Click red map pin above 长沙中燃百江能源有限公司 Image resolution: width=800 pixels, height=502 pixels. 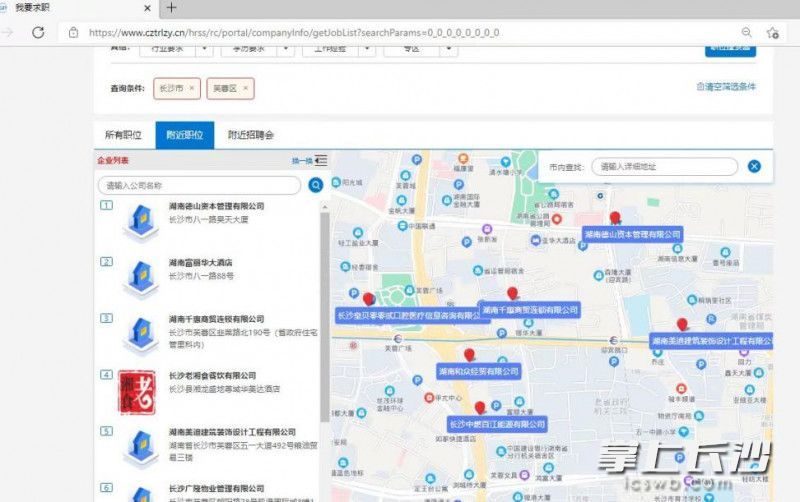(x=480, y=407)
